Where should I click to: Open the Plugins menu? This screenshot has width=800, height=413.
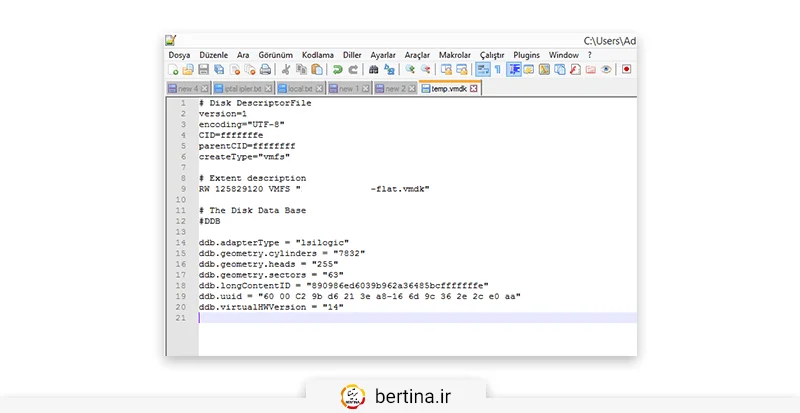tap(526, 55)
